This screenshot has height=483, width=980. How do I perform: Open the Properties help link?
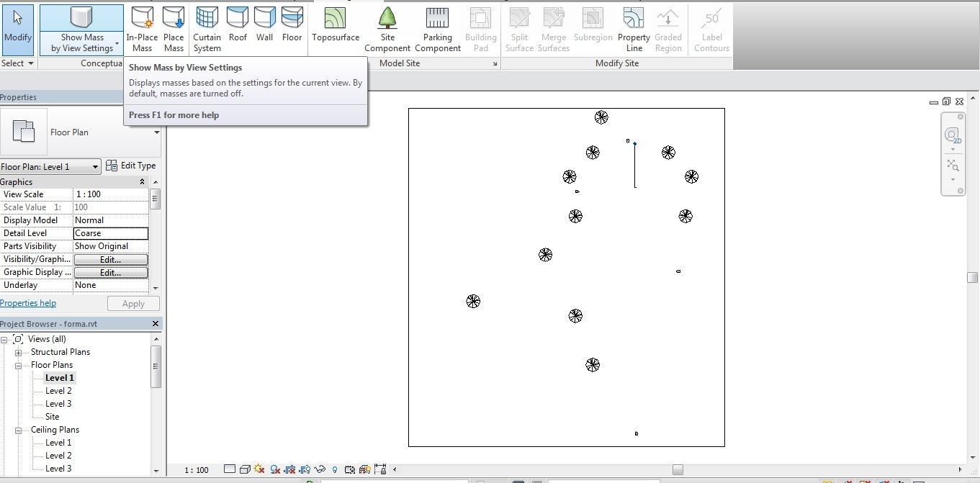pos(28,303)
